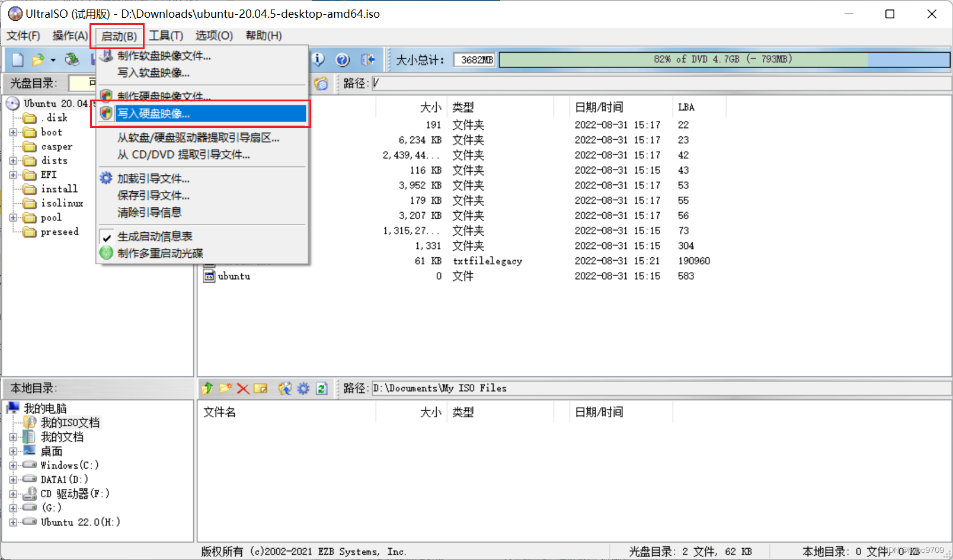Choose 写入软盘映像... menu entry

[x=153, y=73]
